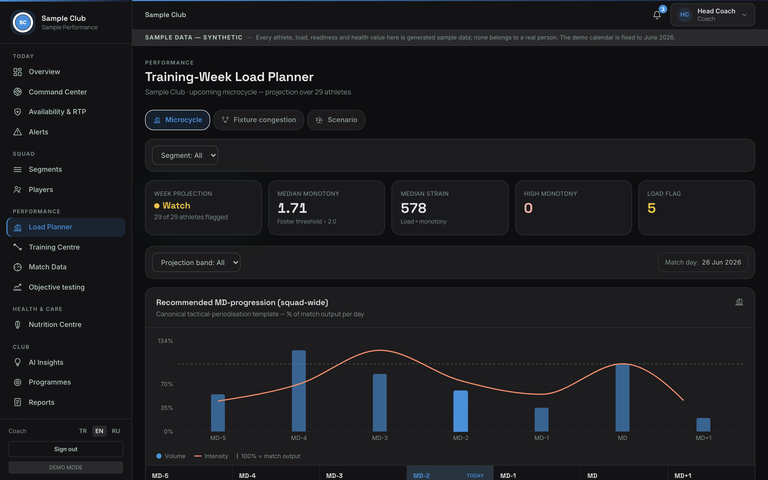Viewport: 768px width, 480px height.
Task: Click the Sample Club SC logo
Action: pos(23,22)
